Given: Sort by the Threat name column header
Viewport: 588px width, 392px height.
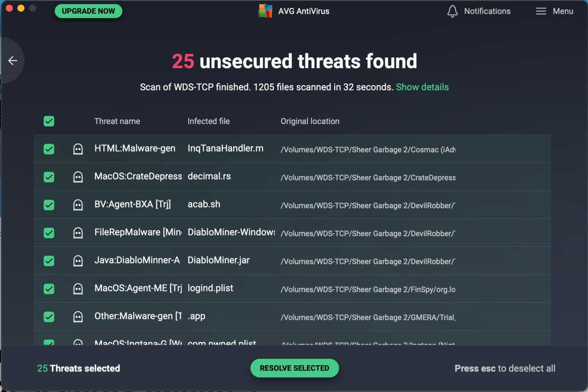Looking at the screenshot, I should click(117, 121).
